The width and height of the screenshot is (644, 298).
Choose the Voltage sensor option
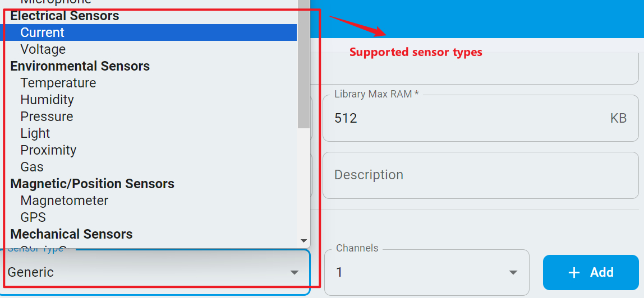[43, 49]
